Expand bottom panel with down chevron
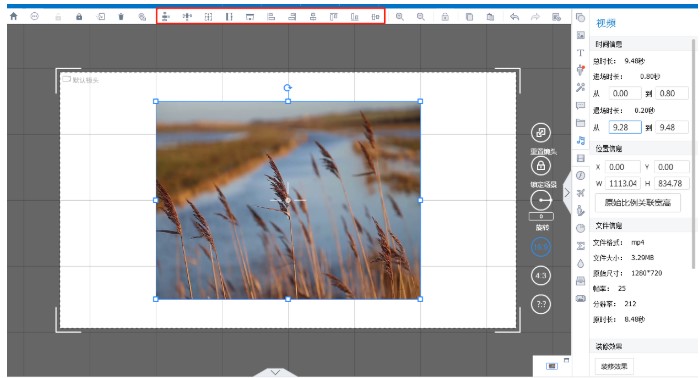Viewport: 700px width, 378px height. click(275, 372)
